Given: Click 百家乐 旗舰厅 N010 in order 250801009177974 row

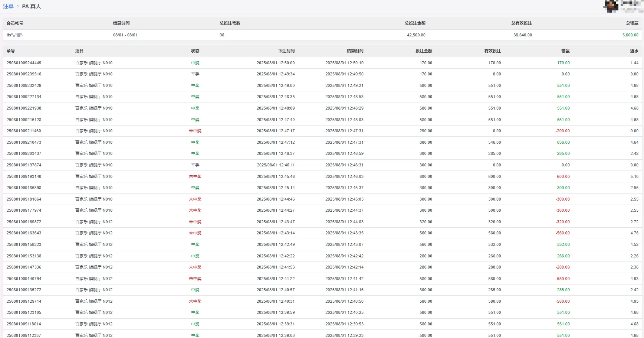Looking at the screenshot, I should pos(94,210).
